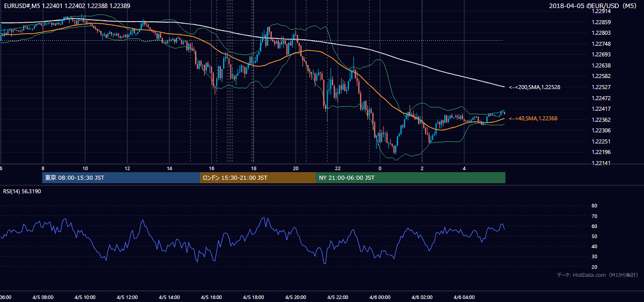Click the 東京 08:00-15:30 JST session bar
This screenshot has width=644, height=302.
pyautogui.click(x=121, y=178)
